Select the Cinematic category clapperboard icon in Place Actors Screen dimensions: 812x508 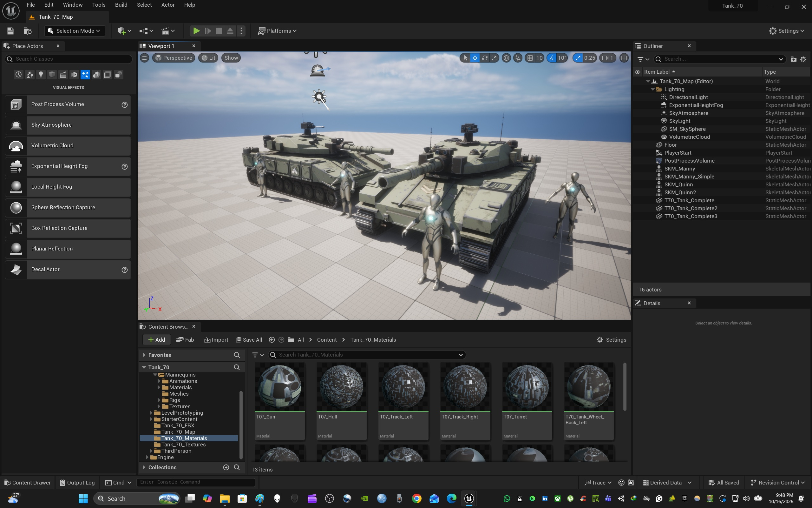coord(63,75)
